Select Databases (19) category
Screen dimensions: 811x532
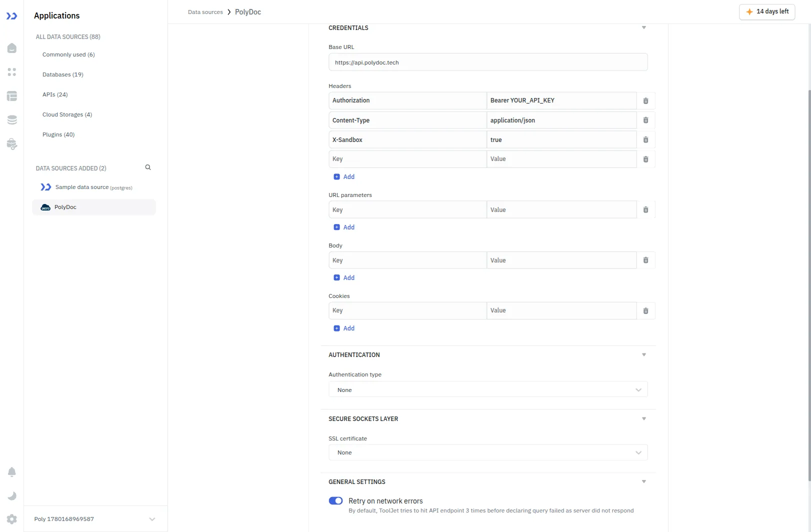(63, 74)
